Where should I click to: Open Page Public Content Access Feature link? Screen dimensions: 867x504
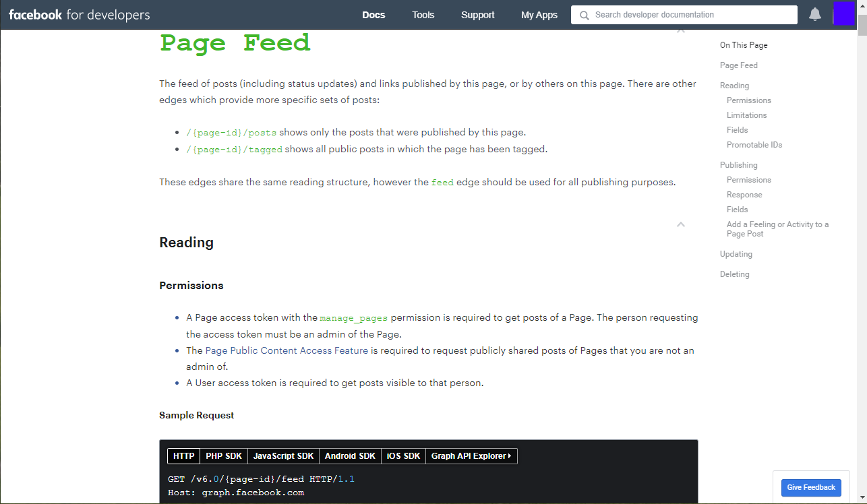pyautogui.click(x=287, y=350)
